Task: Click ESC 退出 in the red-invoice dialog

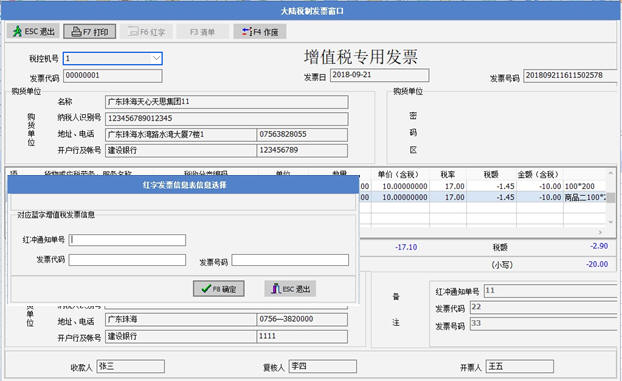Action: (290, 289)
